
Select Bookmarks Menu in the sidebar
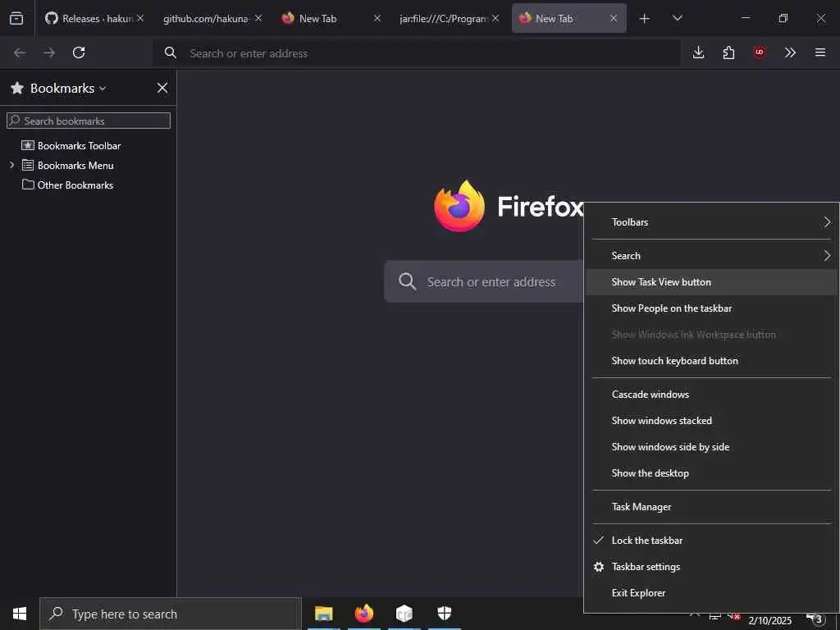pyautogui.click(x=67, y=166)
